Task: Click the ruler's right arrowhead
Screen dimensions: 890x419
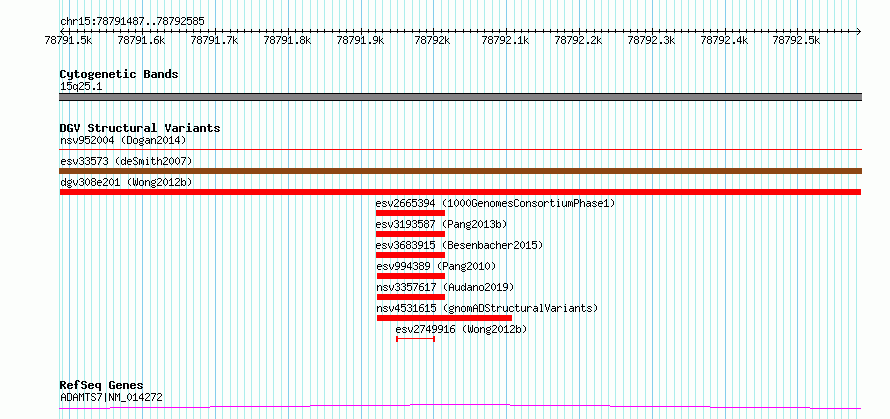Action: coord(859,31)
